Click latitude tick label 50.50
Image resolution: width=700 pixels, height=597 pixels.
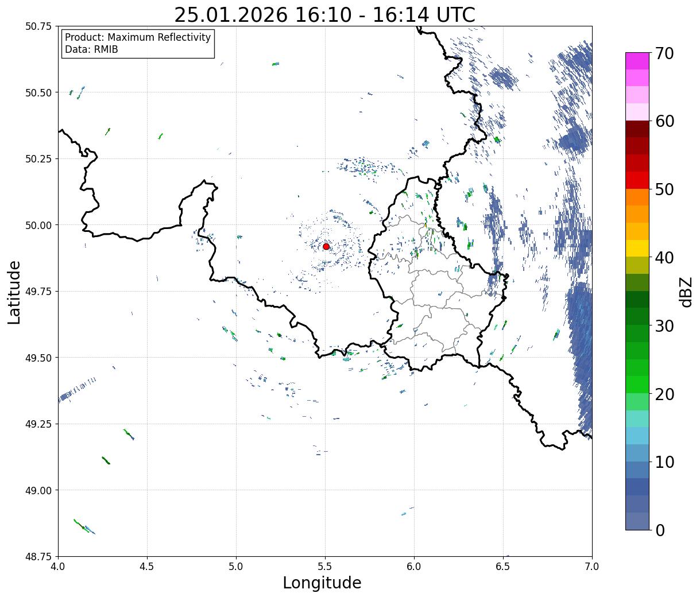coord(38,92)
